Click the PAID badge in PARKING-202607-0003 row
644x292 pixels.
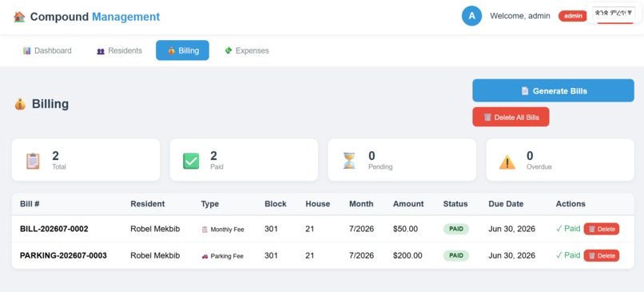pyautogui.click(x=456, y=255)
